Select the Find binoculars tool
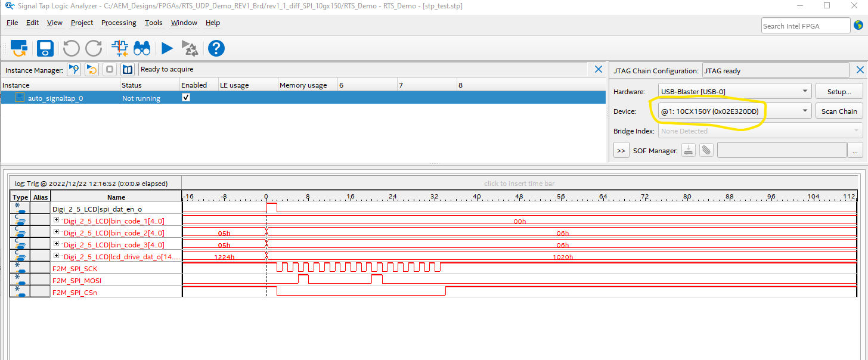The width and height of the screenshot is (868, 360). [x=142, y=48]
